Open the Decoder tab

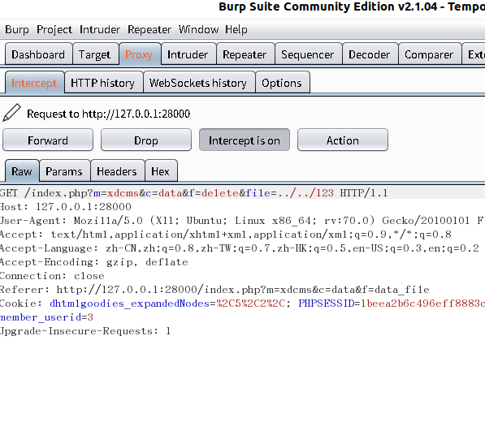(370, 54)
